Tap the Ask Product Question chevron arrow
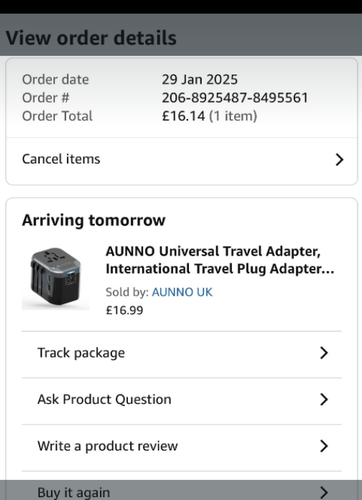This screenshot has height=500, width=362. tap(324, 399)
